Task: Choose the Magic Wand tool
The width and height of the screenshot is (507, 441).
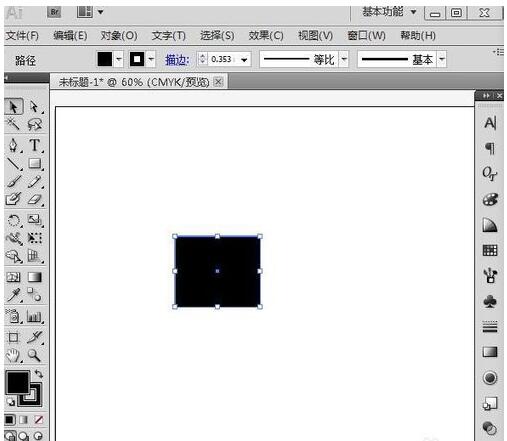Action: 13,124
